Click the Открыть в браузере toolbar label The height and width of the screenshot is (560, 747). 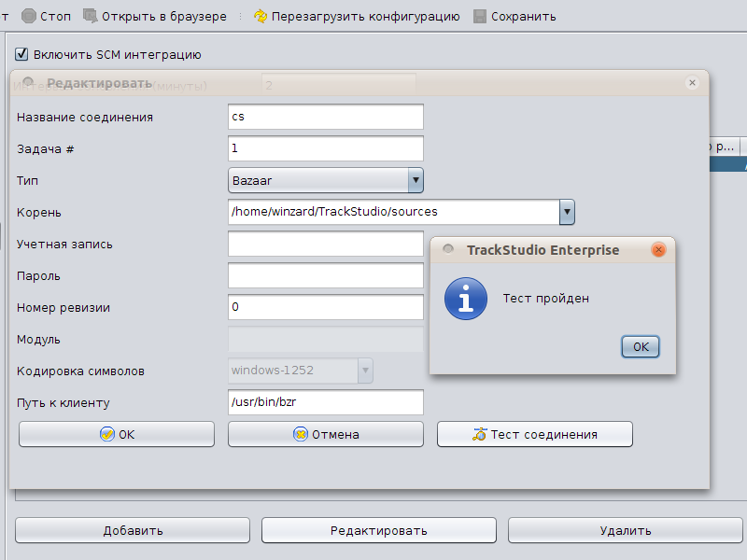click(x=164, y=17)
